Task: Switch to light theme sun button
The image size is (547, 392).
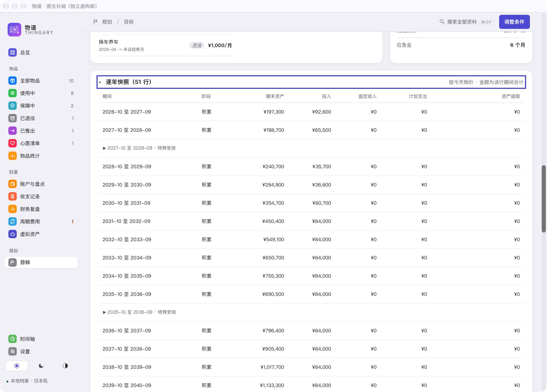Action: pyautogui.click(x=17, y=366)
